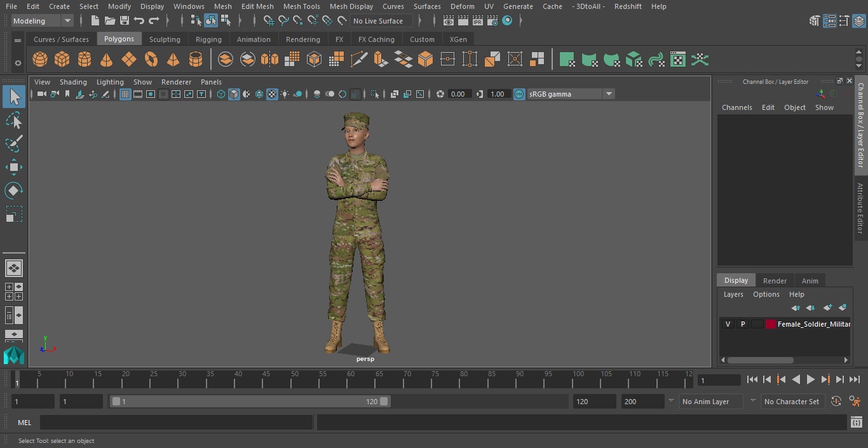Image resolution: width=868 pixels, height=448 pixels.
Task: Select the Paint Selection tool
Action: (x=14, y=144)
